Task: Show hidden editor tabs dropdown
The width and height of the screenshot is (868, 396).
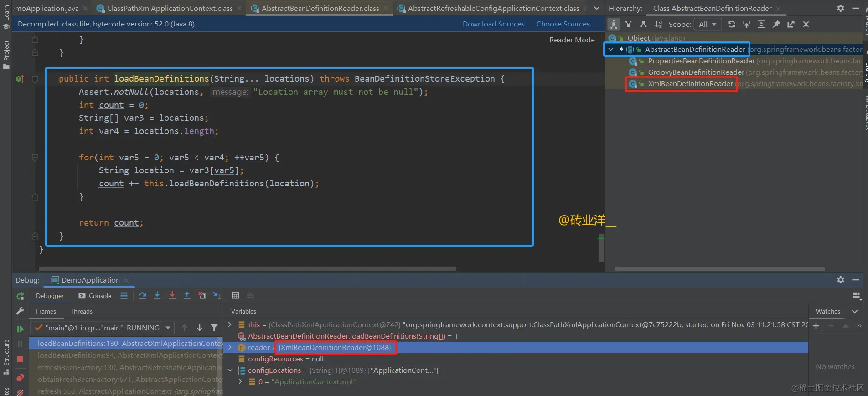Action: click(x=597, y=8)
